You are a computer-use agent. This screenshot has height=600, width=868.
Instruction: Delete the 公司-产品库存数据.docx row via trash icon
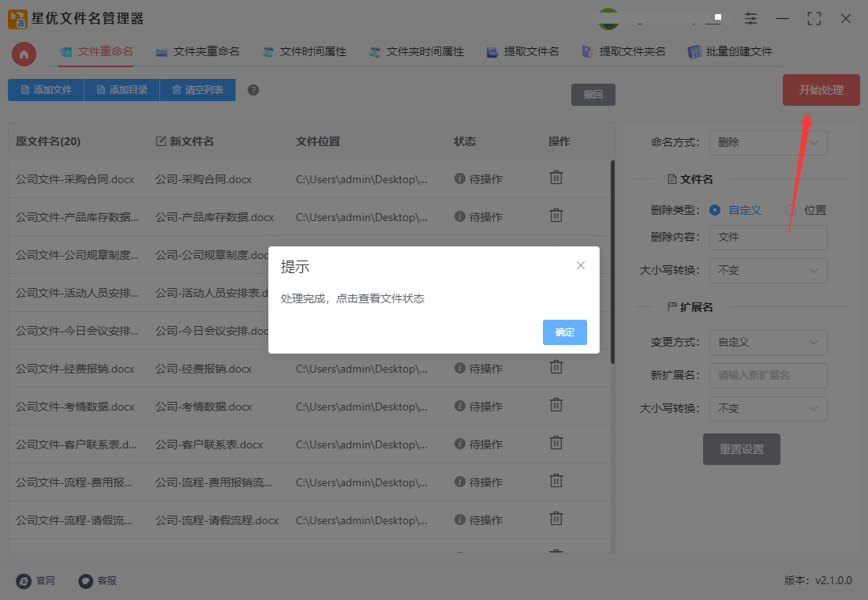(556, 216)
